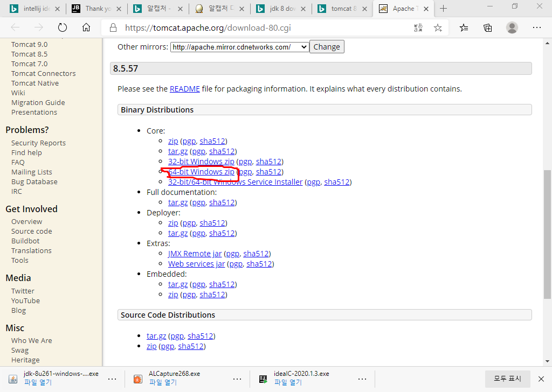Click the jdk-8u261 file icon
Viewport: 552px width, 392px height.
13,379
